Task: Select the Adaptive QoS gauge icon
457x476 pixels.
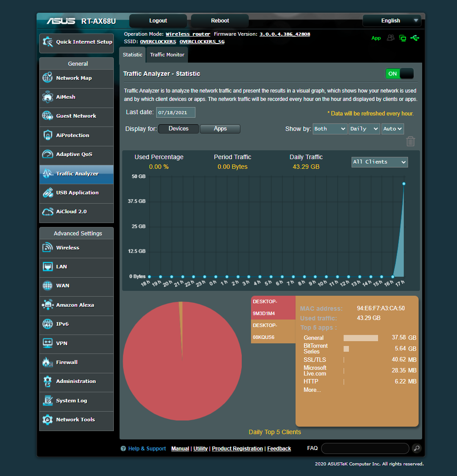Action: (47, 154)
